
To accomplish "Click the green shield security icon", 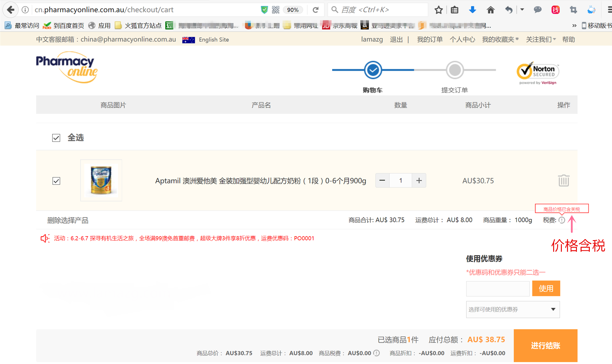I will (264, 10).
